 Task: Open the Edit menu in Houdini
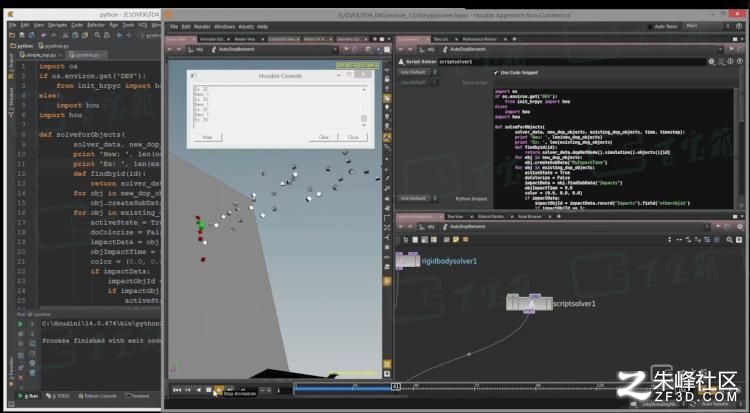tap(186, 27)
